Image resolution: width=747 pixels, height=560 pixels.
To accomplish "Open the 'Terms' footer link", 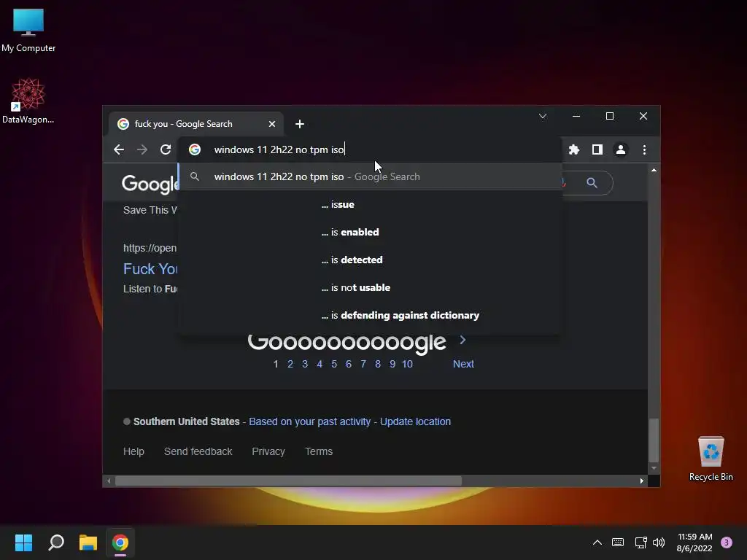I will [x=319, y=451].
